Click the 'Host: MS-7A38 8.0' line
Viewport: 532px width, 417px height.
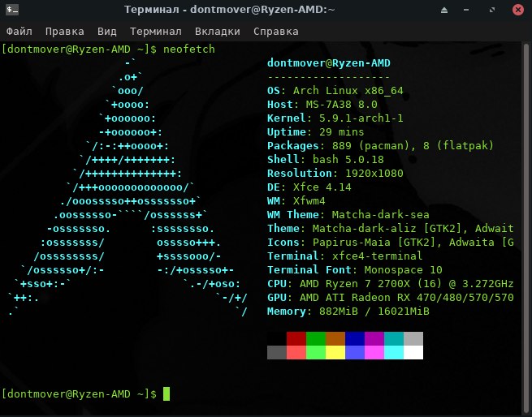(322, 105)
